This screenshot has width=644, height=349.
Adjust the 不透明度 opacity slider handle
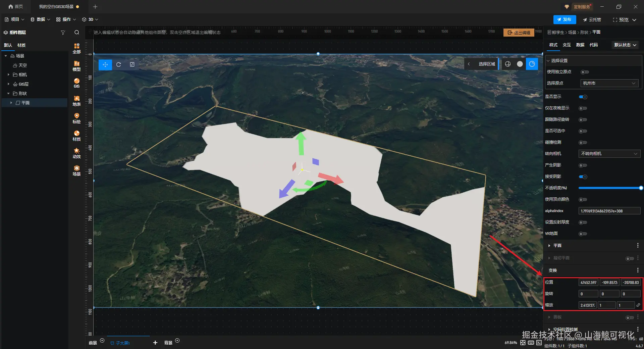[x=641, y=188]
